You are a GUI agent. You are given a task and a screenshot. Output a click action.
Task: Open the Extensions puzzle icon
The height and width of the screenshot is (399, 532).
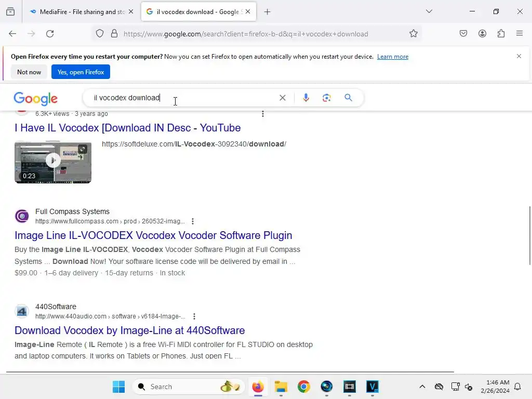tap(501, 33)
